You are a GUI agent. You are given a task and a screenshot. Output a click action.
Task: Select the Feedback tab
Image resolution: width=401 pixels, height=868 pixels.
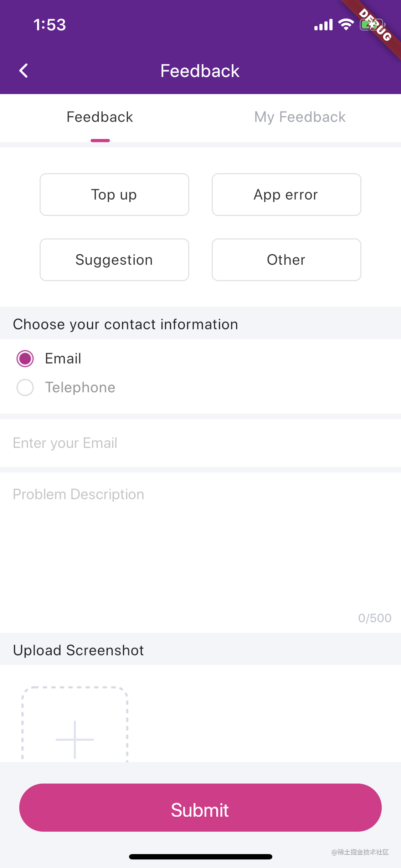[x=99, y=117]
